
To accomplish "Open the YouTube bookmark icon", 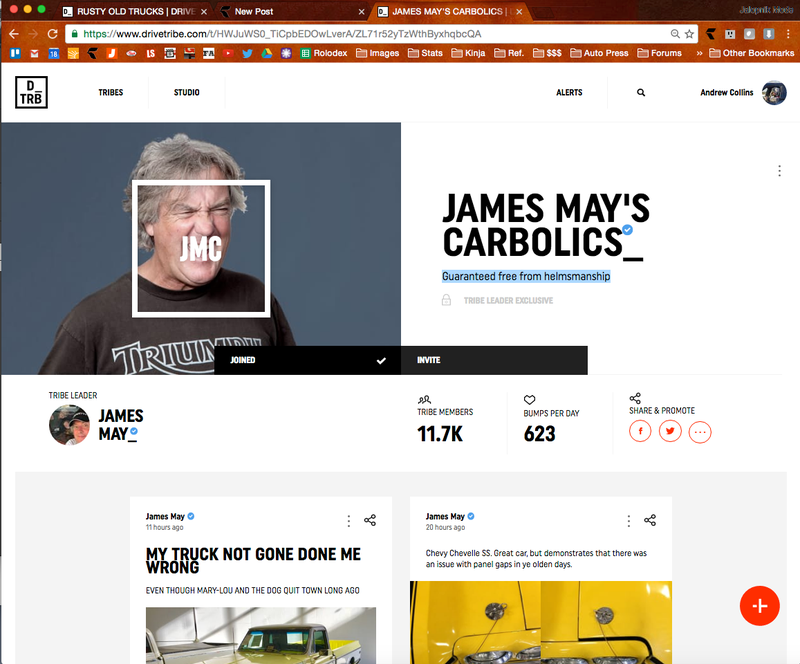I will point(228,53).
